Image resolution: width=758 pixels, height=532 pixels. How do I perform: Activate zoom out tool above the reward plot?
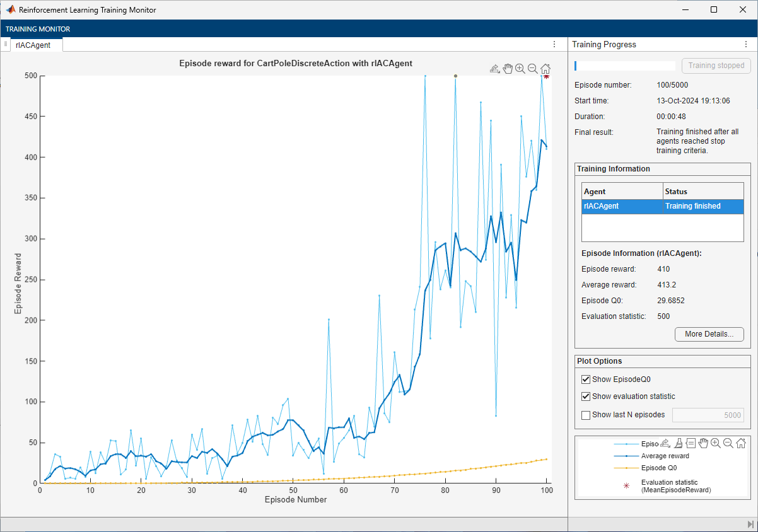click(533, 69)
